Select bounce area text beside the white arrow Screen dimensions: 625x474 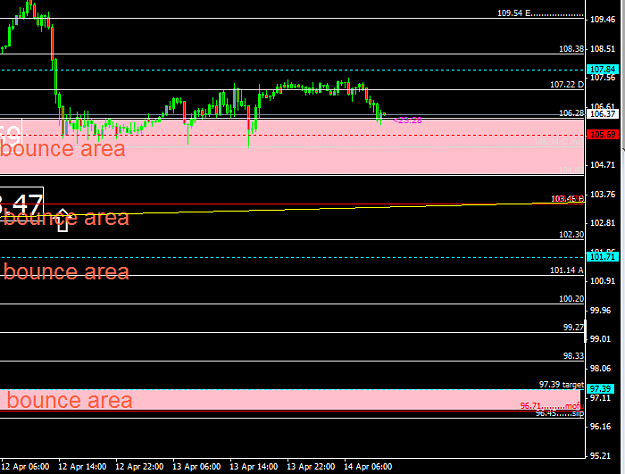[x=66, y=218]
